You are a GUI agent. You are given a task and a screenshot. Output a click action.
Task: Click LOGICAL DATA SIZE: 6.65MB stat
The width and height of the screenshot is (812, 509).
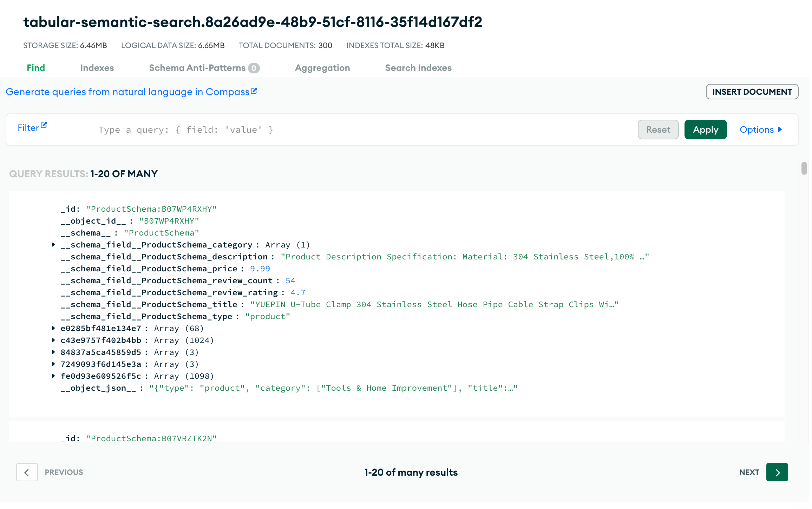click(173, 45)
